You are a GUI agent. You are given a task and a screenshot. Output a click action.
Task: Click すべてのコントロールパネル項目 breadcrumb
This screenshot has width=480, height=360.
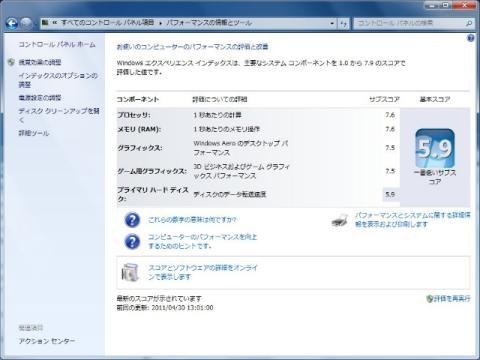pos(107,23)
